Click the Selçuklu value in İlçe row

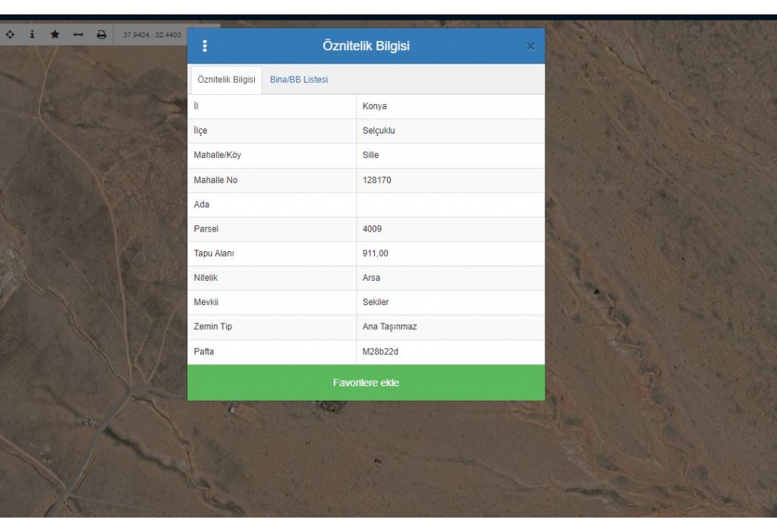(379, 131)
